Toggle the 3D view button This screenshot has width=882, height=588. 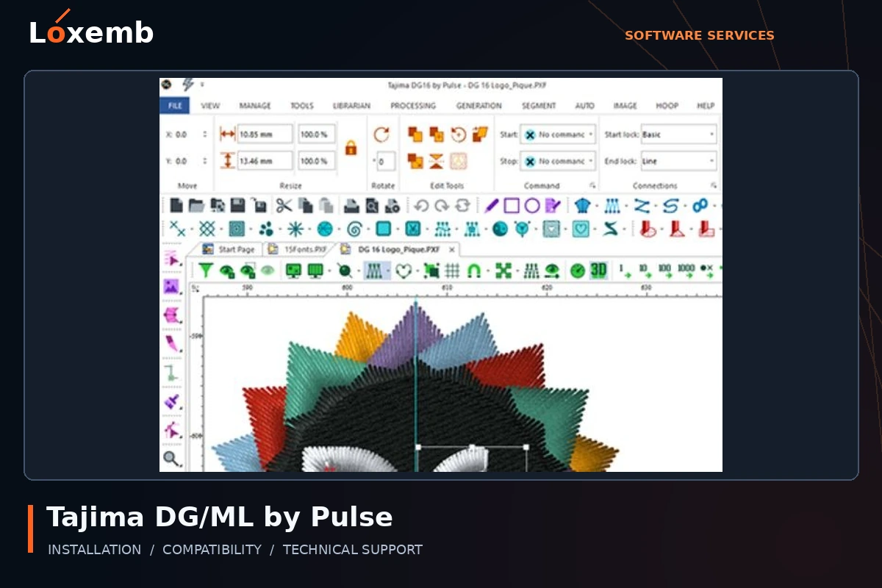[598, 270]
